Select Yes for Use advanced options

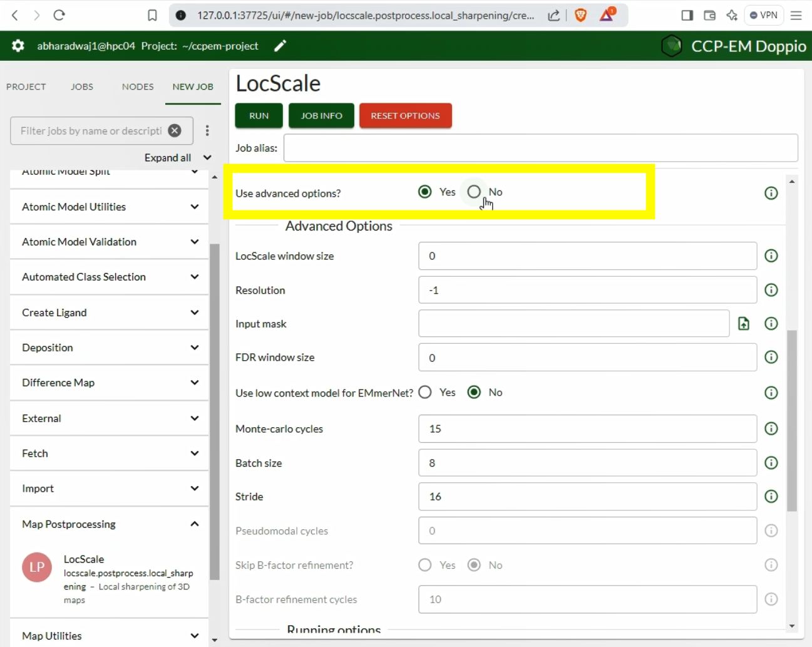click(x=425, y=192)
